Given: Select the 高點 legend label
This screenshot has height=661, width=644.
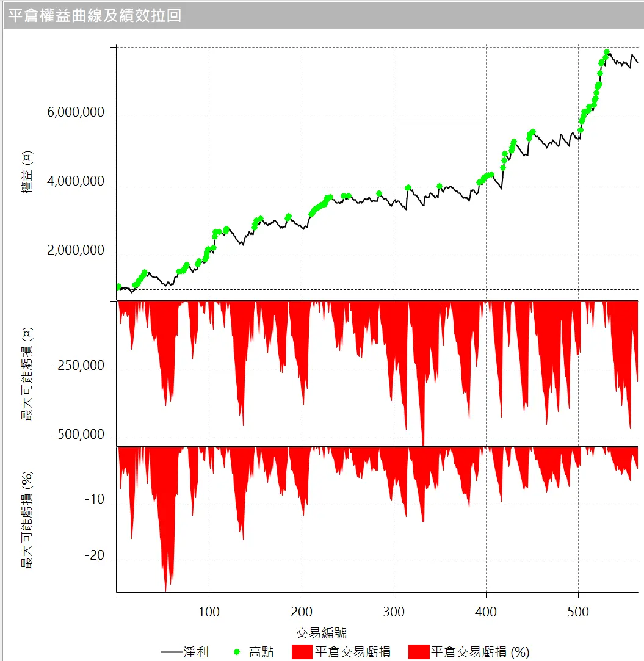Looking at the screenshot, I should (x=261, y=652).
